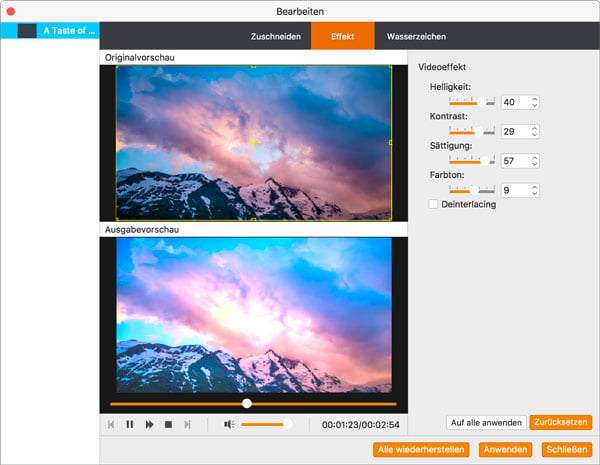Viewport: 600px width, 465px height.
Task: Select the video thumbnail in the sidebar
Action: click(27, 31)
